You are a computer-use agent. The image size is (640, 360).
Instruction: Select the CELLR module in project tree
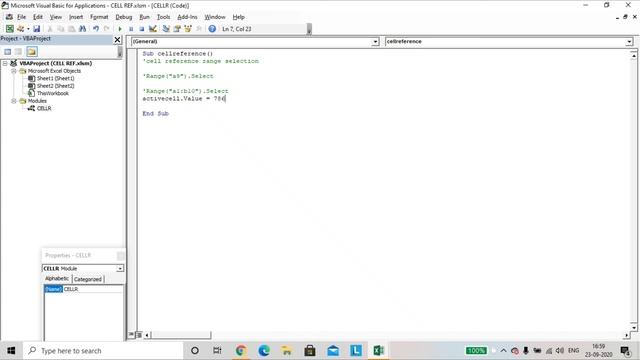point(44,108)
